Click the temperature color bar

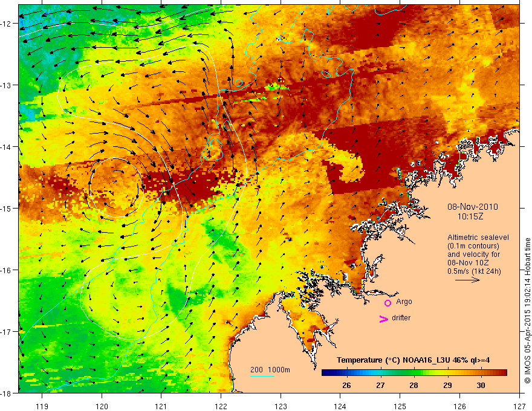tap(414, 373)
